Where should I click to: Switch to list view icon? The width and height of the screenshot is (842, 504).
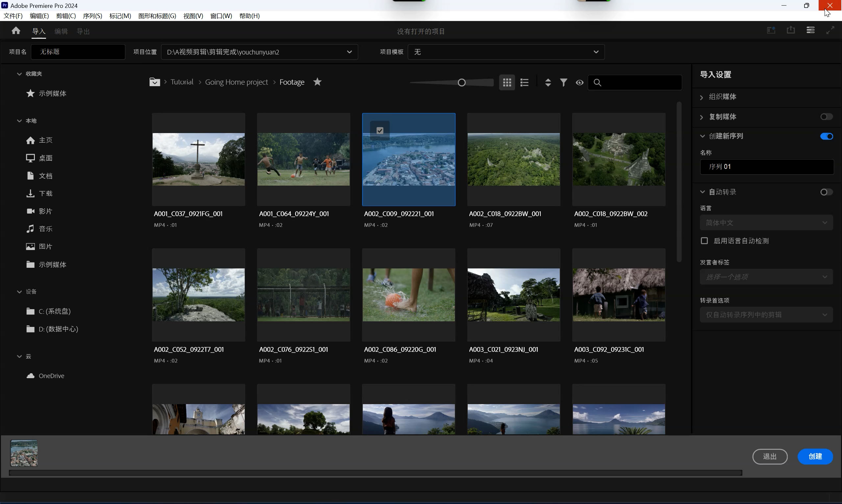click(x=524, y=82)
